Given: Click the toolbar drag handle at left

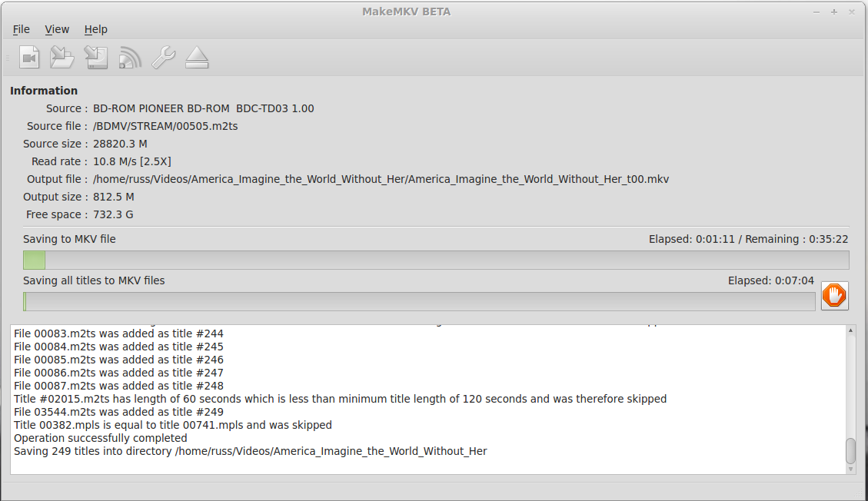Looking at the screenshot, I should [x=8, y=58].
